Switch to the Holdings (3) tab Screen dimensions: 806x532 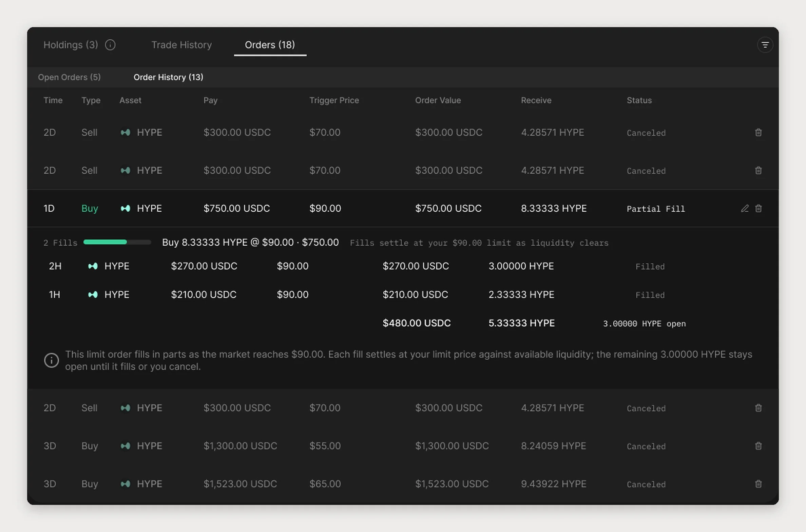click(71, 45)
